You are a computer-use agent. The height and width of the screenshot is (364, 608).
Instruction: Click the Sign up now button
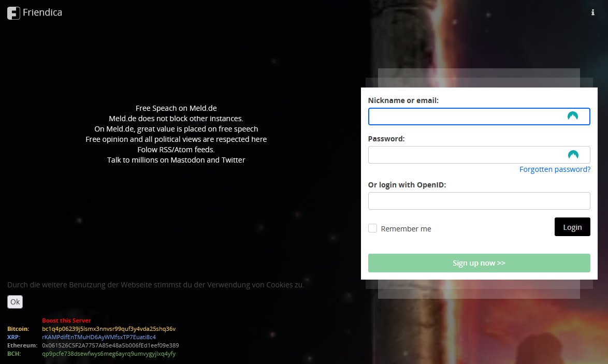(479, 263)
